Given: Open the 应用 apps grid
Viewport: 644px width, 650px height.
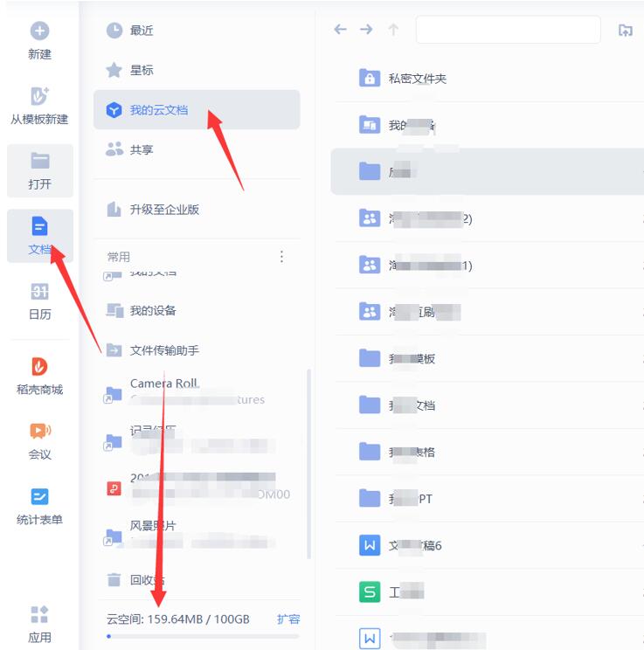Looking at the screenshot, I should click(x=40, y=614).
